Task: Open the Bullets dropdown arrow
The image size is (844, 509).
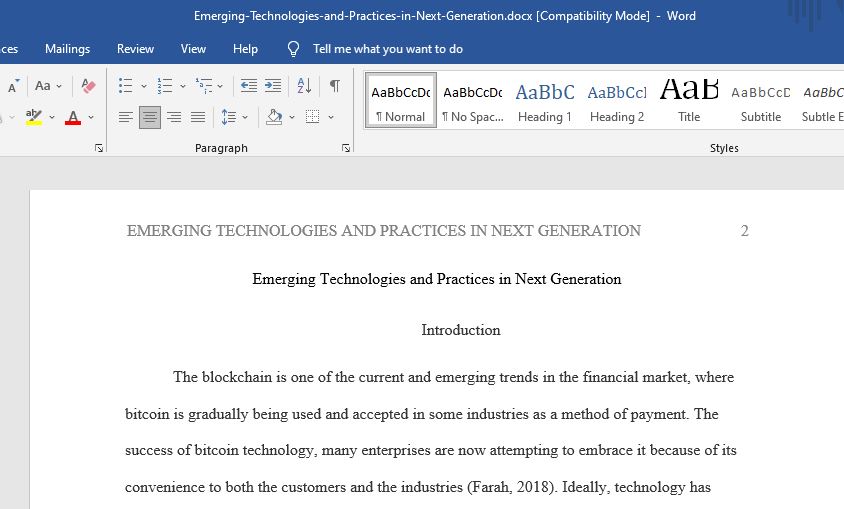Action: (x=144, y=86)
